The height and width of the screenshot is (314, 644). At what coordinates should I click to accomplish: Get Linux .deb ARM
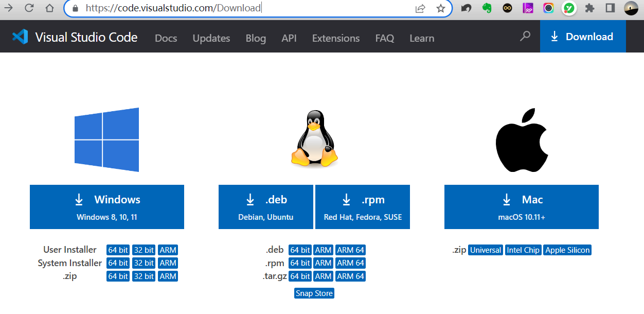pos(324,250)
